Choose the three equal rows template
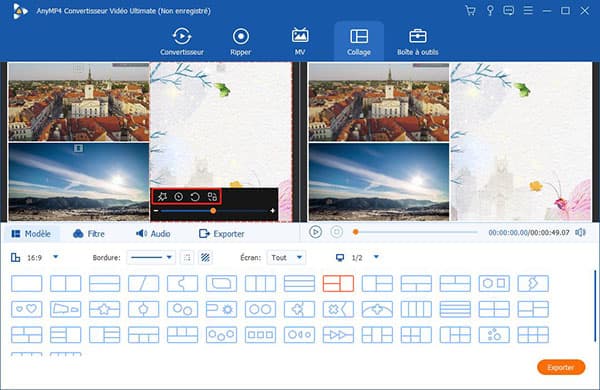The image size is (600, 390). (299, 284)
